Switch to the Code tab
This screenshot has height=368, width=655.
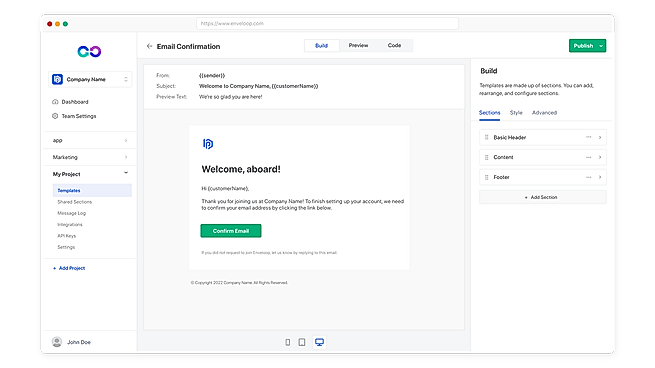(394, 45)
